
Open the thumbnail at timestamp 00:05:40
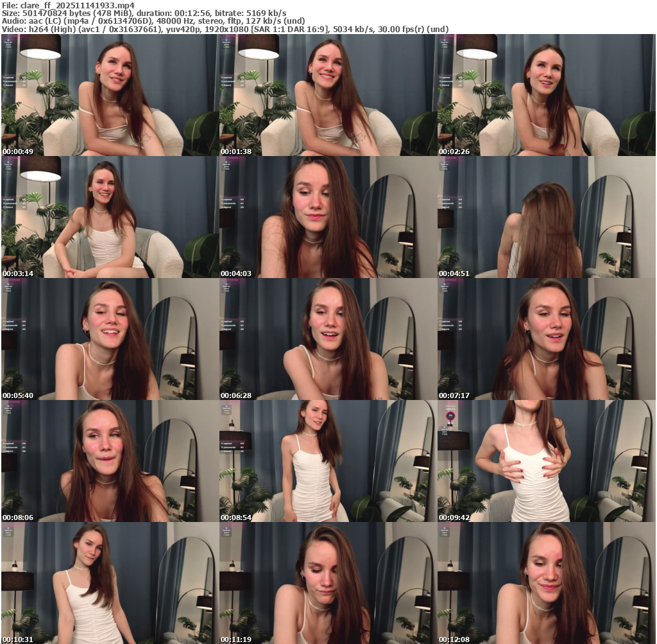pyautogui.click(x=110, y=339)
